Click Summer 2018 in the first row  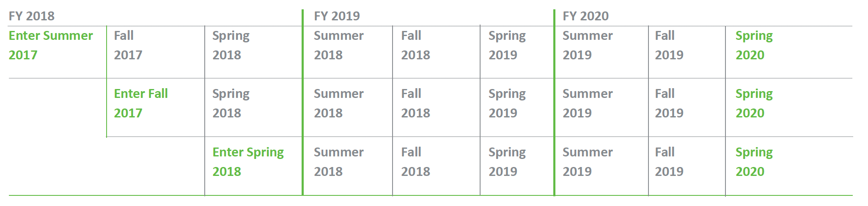pos(339,45)
